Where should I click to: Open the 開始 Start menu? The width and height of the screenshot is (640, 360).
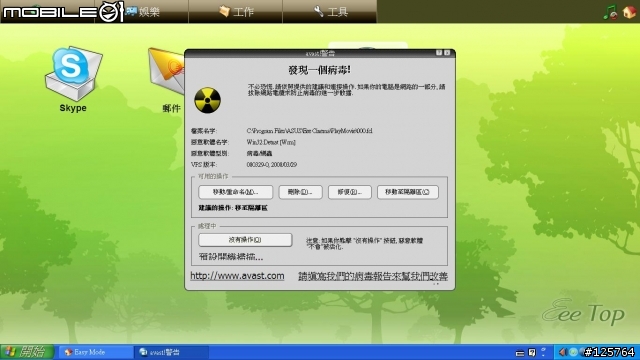pyautogui.click(x=27, y=352)
